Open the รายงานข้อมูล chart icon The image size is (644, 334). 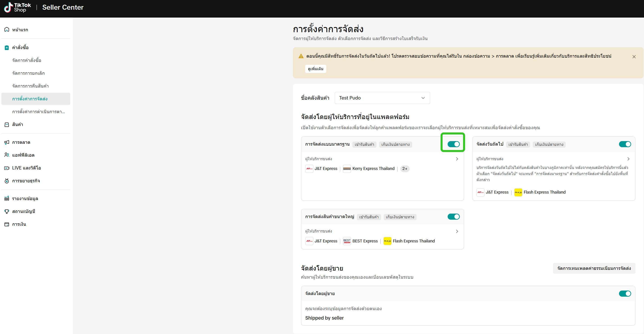(x=7, y=198)
